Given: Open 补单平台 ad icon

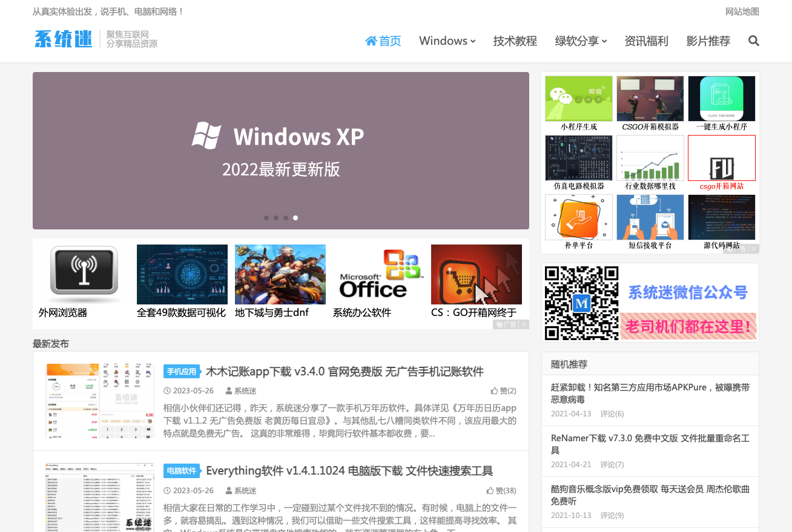Looking at the screenshot, I should 579,217.
